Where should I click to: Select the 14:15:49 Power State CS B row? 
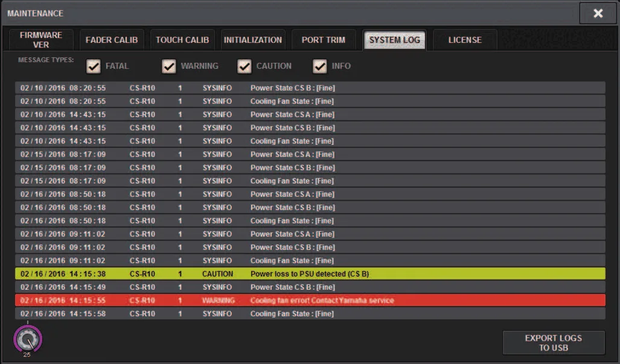pos(310,287)
